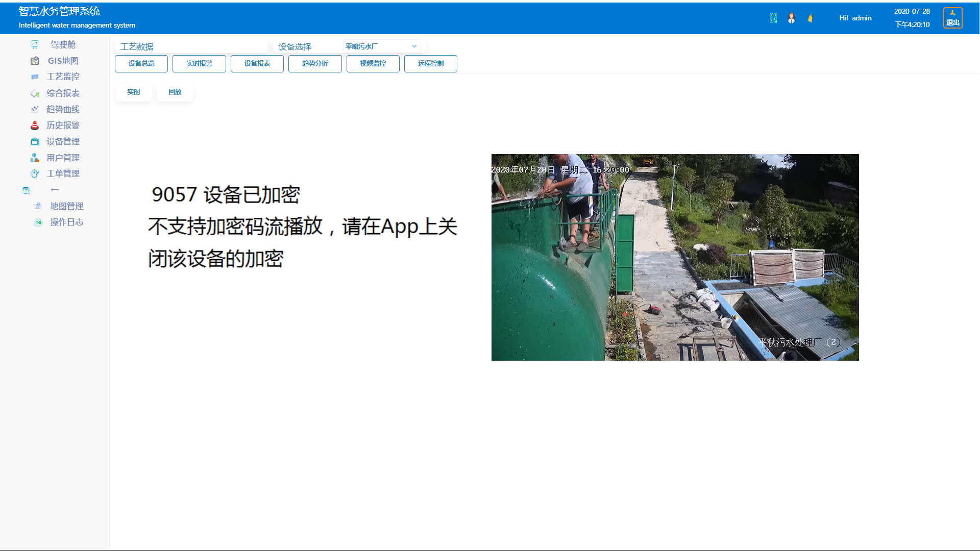Open 设备管理 in sidebar
Screen dimensions: 980x551
pyautogui.click(x=63, y=141)
